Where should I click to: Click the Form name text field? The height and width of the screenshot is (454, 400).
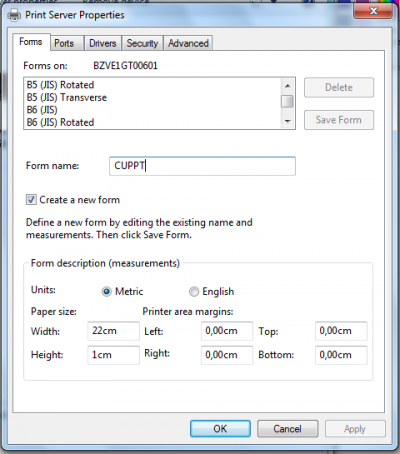point(202,166)
